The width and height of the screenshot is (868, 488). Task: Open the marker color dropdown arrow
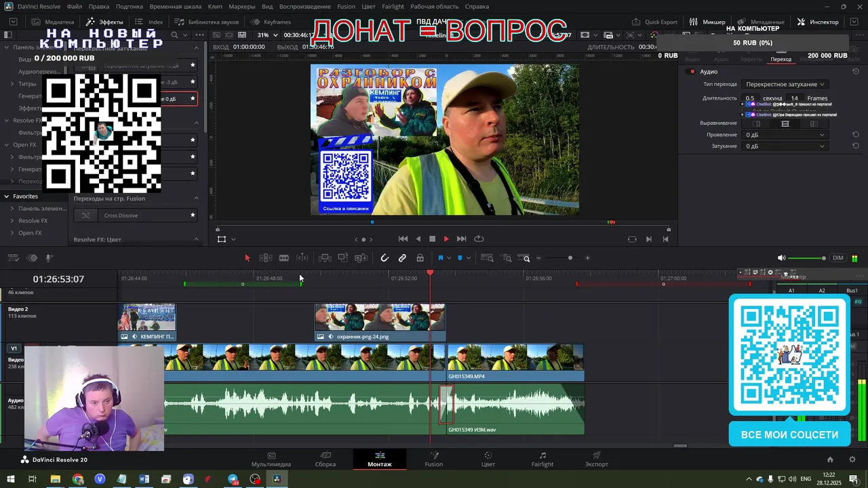click(469, 258)
